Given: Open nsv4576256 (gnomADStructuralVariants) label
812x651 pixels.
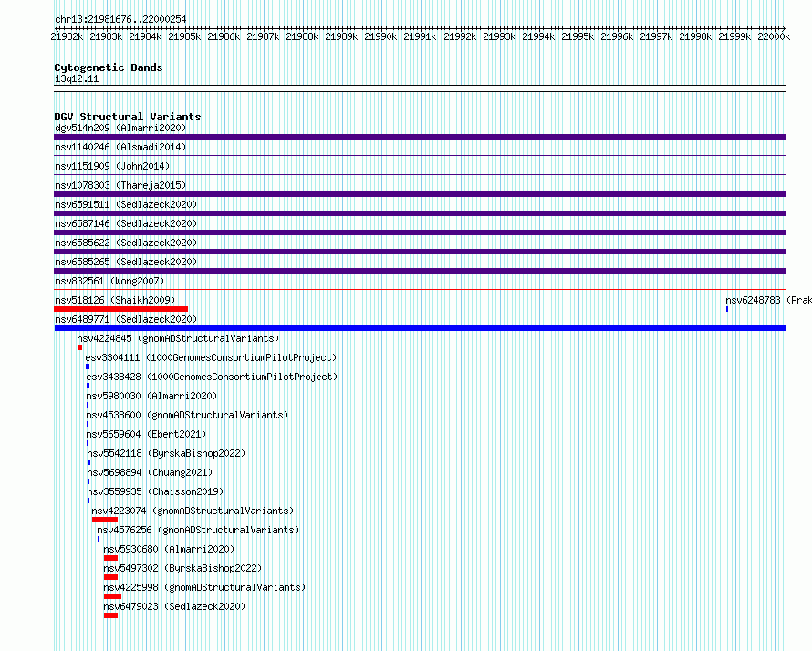Looking at the screenshot, I should pos(198,530).
